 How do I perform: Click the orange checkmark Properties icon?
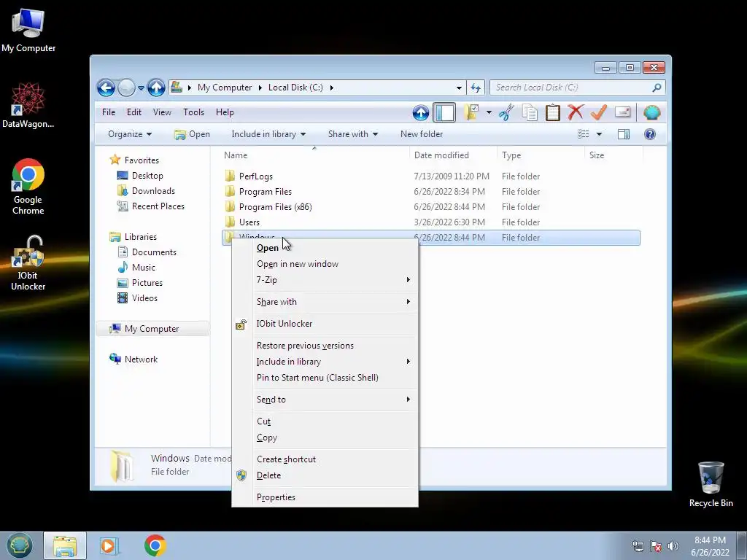598,112
